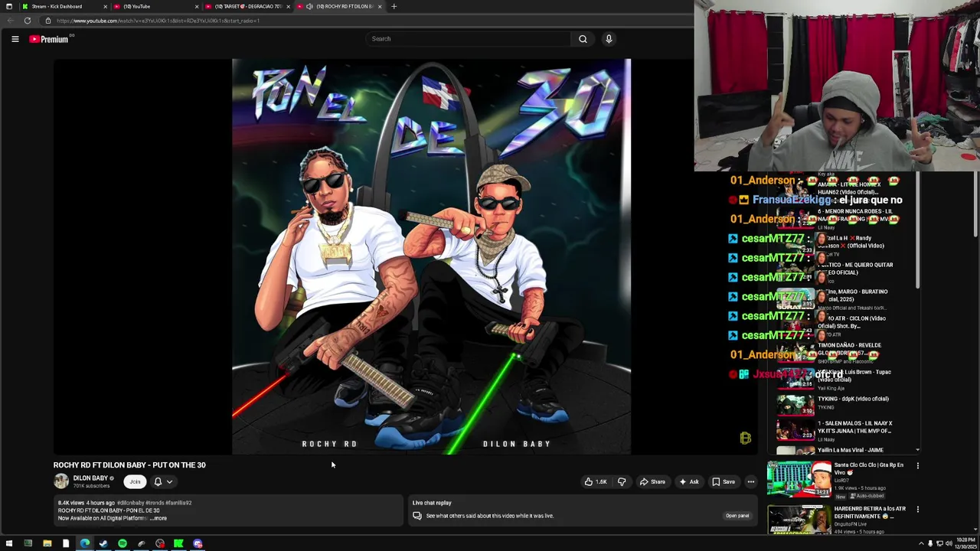
Task: Open a new browser tab with the plus icon
Action: (394, 6)
